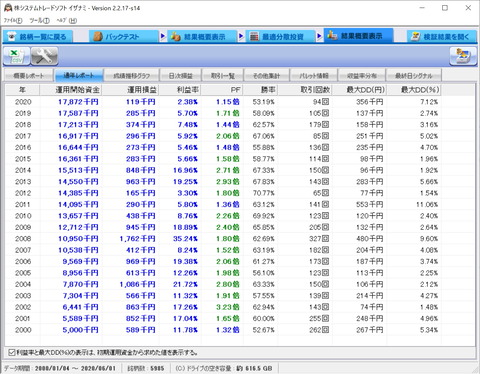The height and width of the screenshot is (374, 480).
Task: Click the application icon in title bar
Action: click(8, 8)
